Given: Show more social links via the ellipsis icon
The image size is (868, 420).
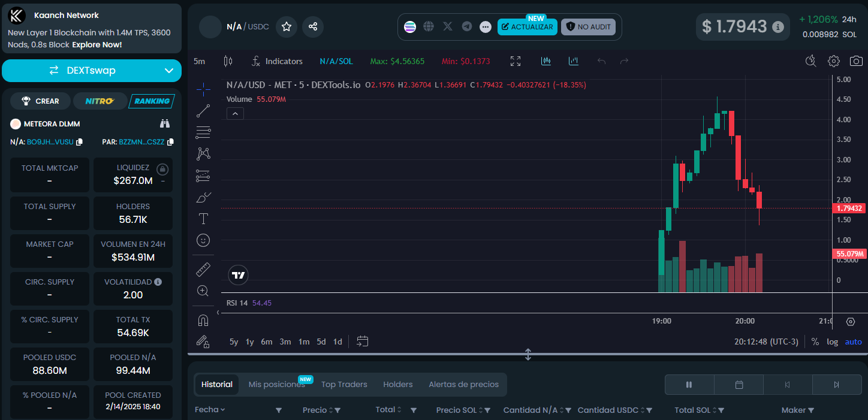Looking at the screenshot, I should [486, 26].
